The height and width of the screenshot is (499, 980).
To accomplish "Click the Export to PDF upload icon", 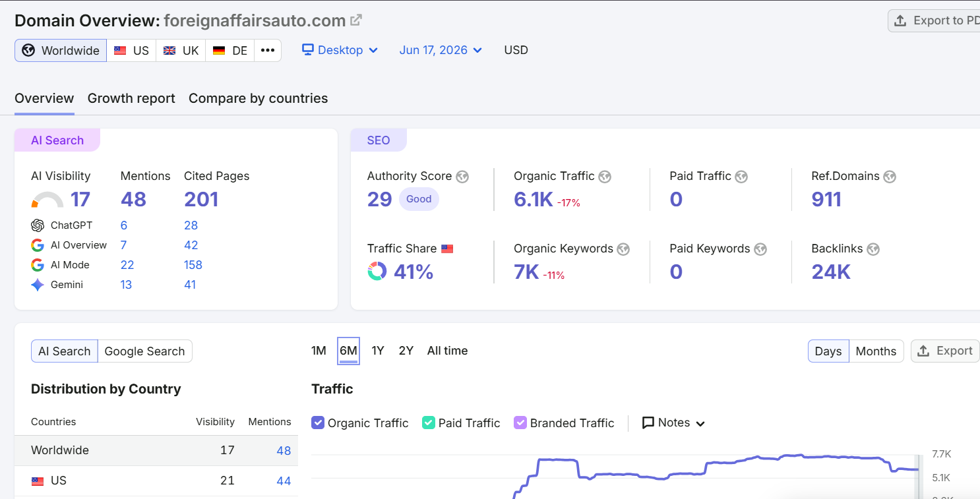I will point(900,21).
